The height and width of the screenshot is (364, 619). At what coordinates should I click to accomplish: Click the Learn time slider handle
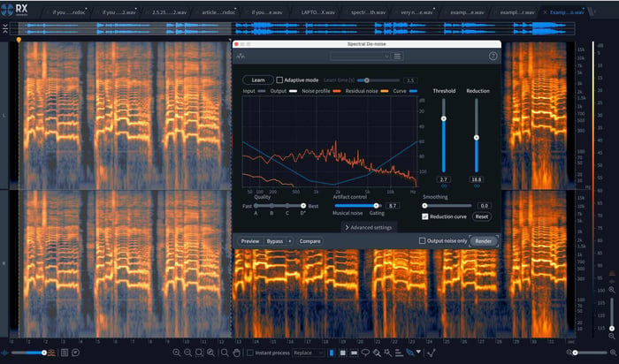pos(367,80)
